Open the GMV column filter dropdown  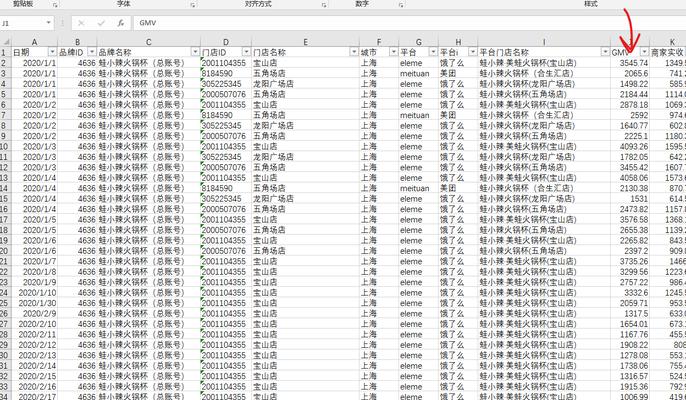pyautogui.click(x=644, y=52)
